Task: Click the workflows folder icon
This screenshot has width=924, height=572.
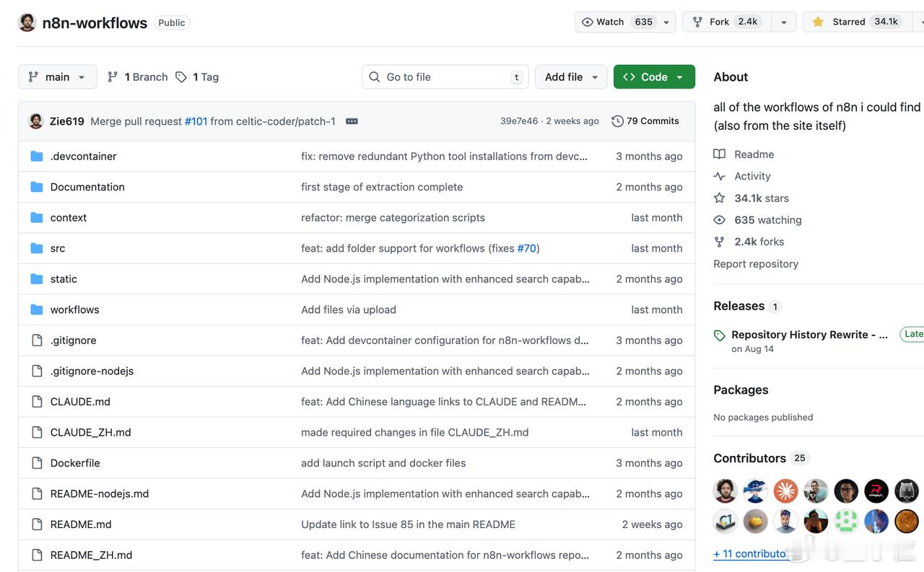Action: click(x=37, y=309)
